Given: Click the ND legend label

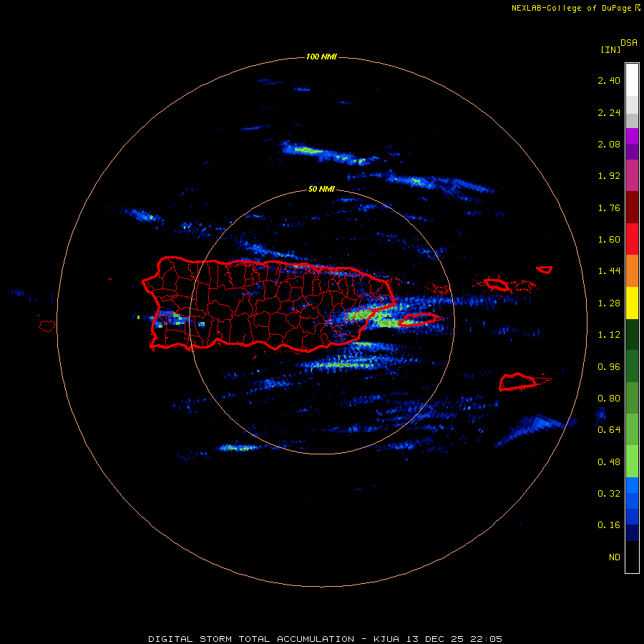Looking at the screenshot, I should 615,557.
